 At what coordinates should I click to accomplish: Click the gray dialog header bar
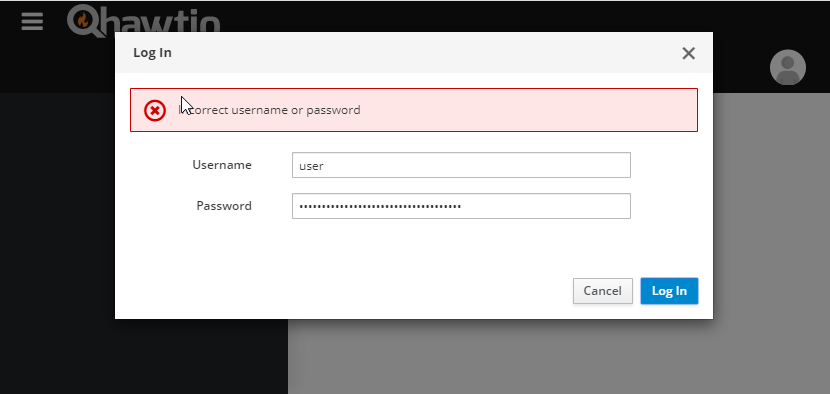pyautogui.click(x=414, y=52)
